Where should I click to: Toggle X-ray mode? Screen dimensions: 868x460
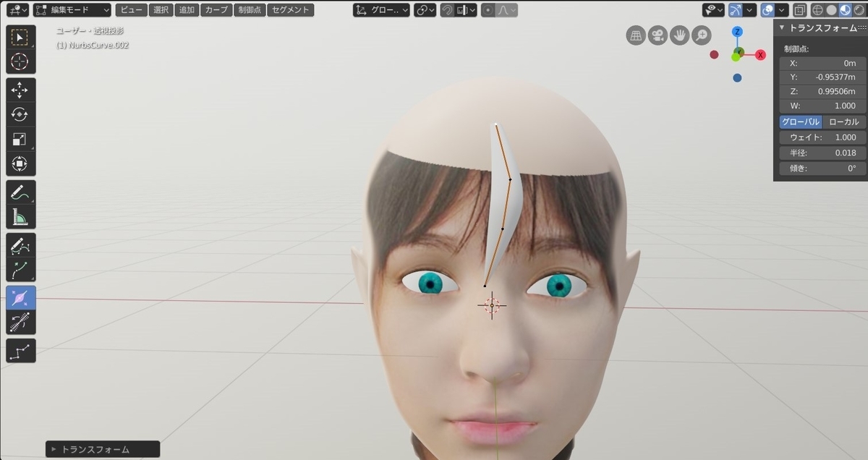click(x=799, y=10)
